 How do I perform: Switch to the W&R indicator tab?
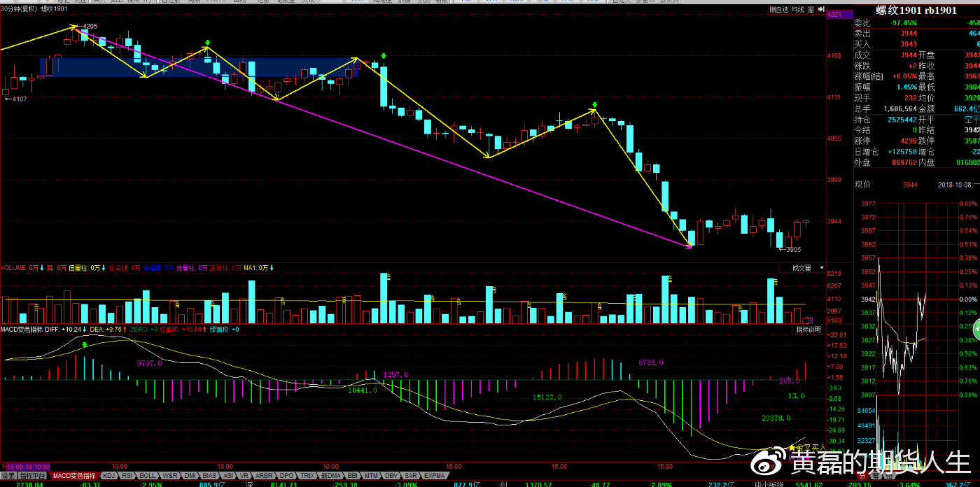(x=170, y=475)
